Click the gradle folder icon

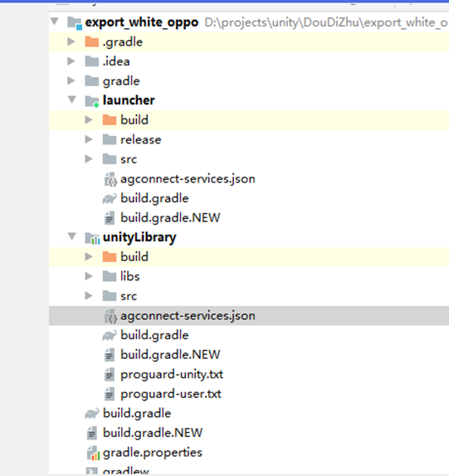(x=92, y=80)
